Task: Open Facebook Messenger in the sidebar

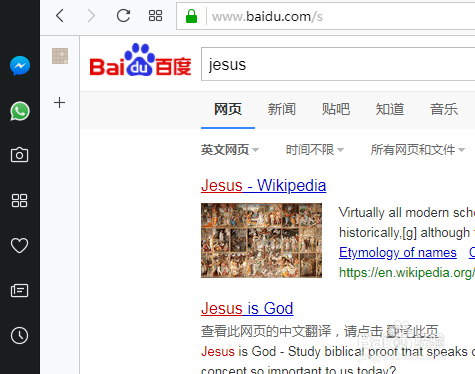Action: pyautogui.click(x=20, y=66)
